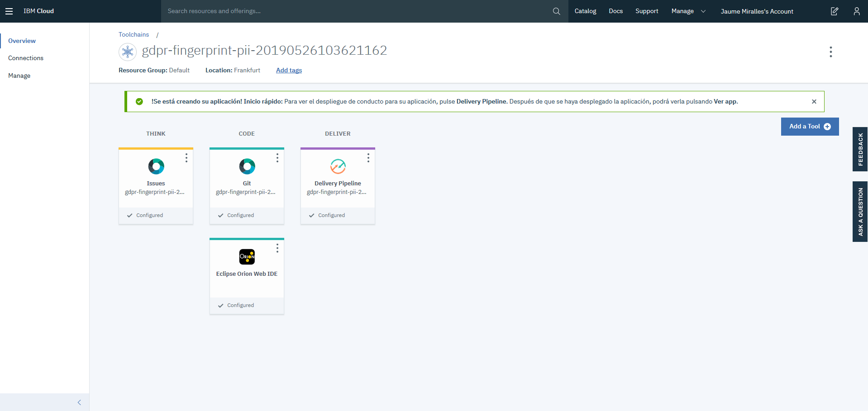Screen dimensions: 868x411
Task: Collapse the left sidebar chevron
Action: (79, 402)
